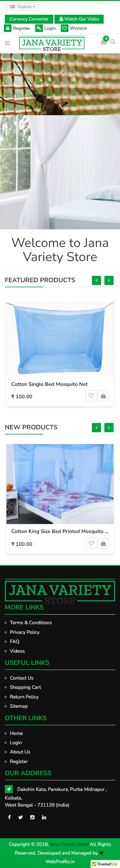Add Cotton King Size net to cart
Screen dimensions: 120x868
pos(103,543)
